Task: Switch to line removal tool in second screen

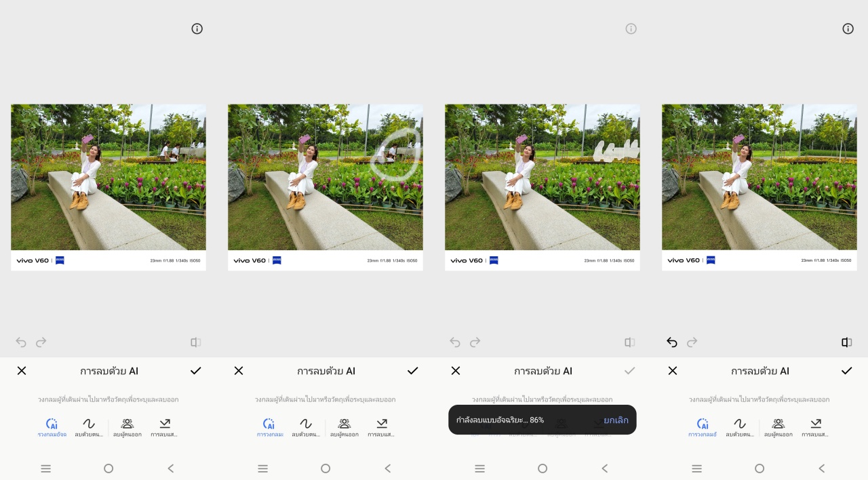Action: 381,427
